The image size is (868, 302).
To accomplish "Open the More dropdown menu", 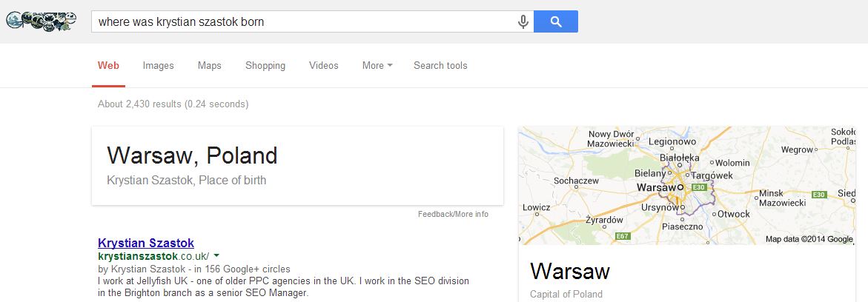I will click(x=377, y=65).
